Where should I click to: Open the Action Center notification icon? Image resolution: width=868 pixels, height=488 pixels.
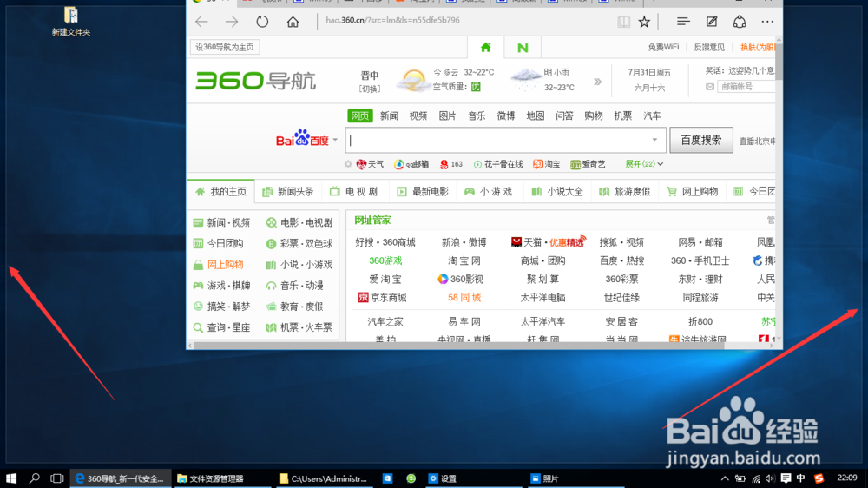(x=786, y=478)
